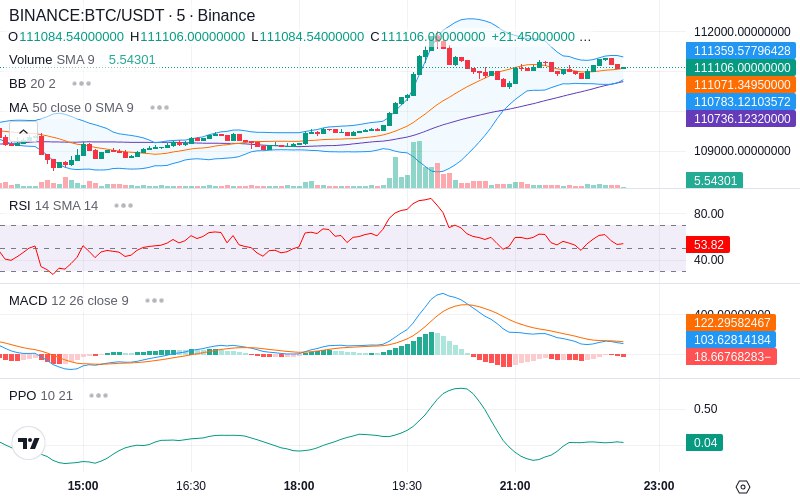
Task: Select the PPO 10 21 legend label
Action: pos(41,395)
